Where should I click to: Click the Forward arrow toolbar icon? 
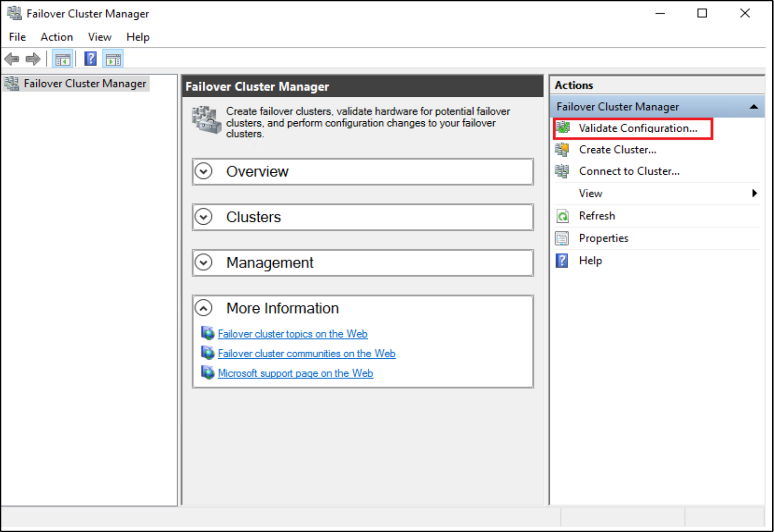tap(33, 59)
